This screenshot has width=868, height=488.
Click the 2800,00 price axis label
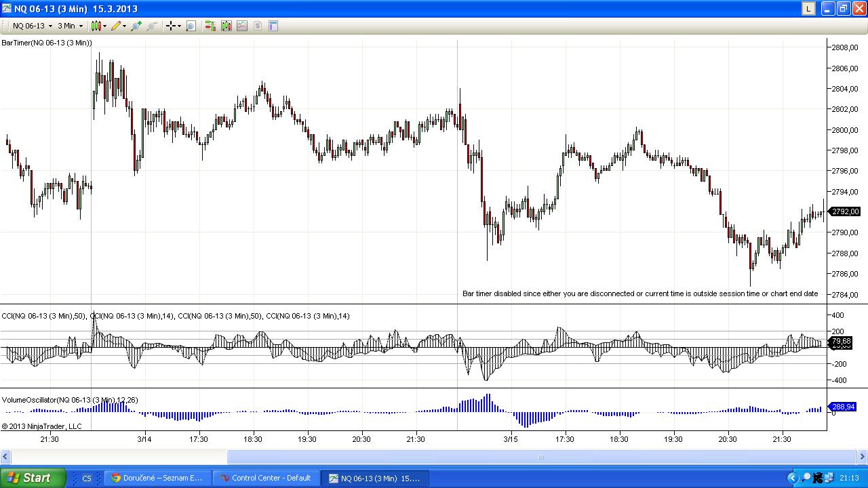coord(844,130)
